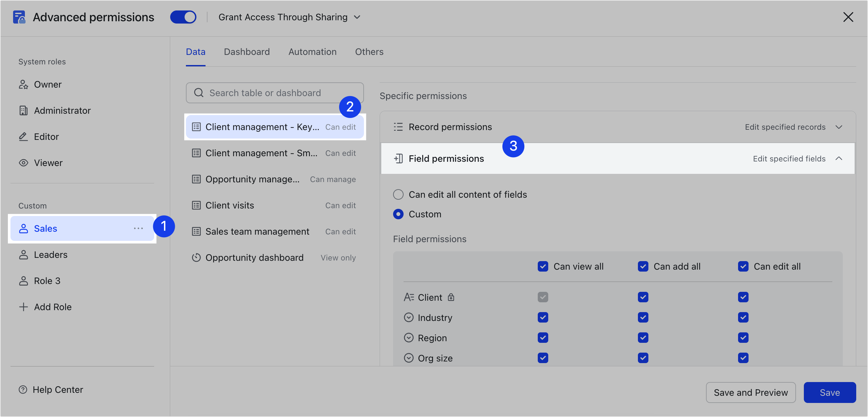Open the Automation tab

pyautogui.click(x=312, y=52)
